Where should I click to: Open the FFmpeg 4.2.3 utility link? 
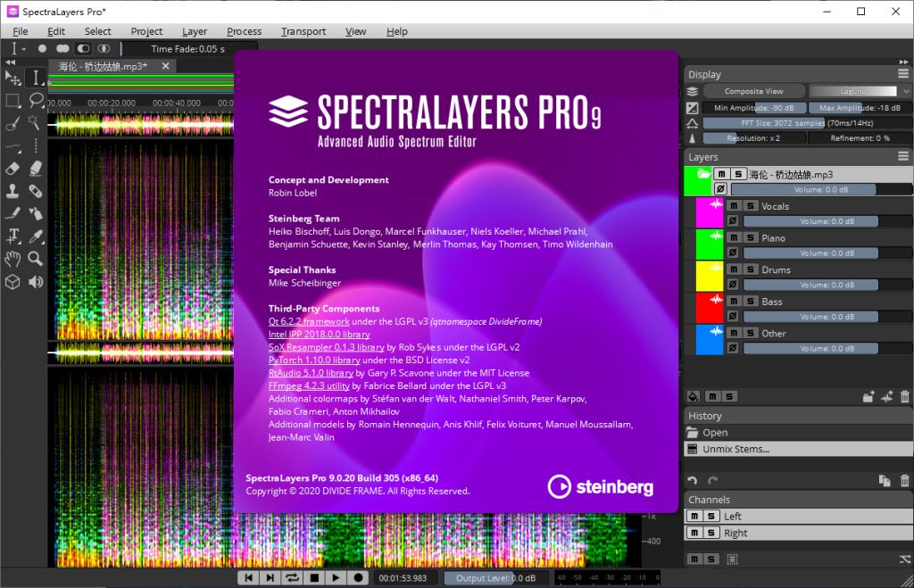coord(309,385)
